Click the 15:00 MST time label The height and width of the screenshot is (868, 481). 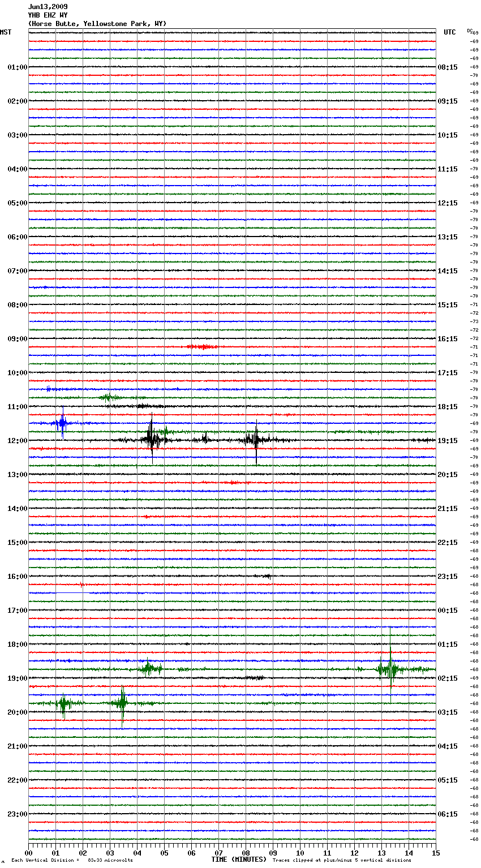coord(18,543)
